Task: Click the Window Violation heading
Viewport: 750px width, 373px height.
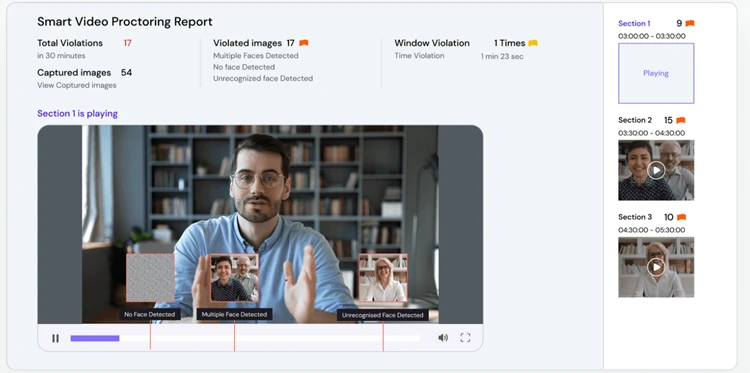Action: 432,43
